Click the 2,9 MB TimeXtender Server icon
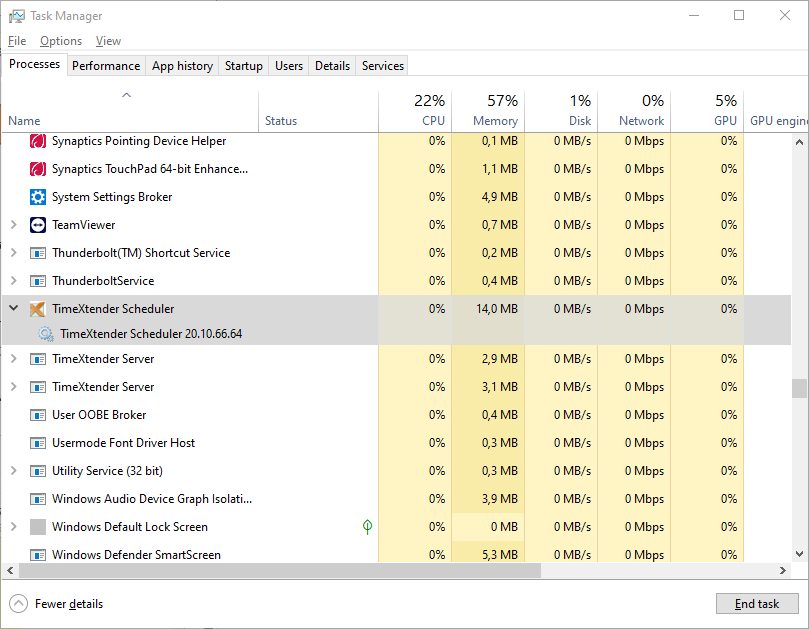 click(x=38, y=359)
